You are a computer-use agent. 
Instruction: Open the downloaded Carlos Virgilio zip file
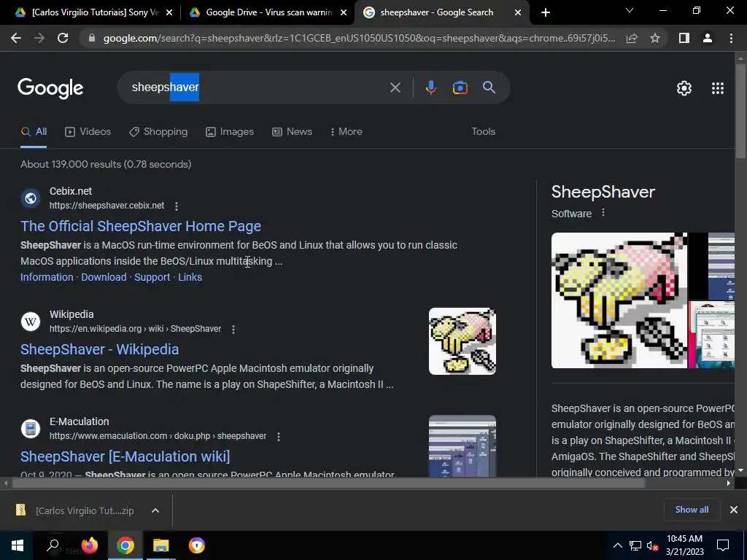(x=76, y=510)
